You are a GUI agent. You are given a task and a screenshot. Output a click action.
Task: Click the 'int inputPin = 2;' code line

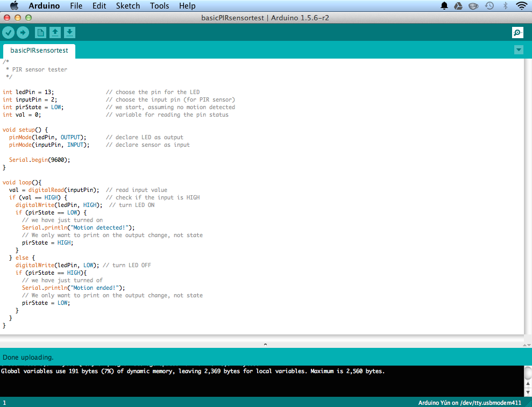coord(30,99)
